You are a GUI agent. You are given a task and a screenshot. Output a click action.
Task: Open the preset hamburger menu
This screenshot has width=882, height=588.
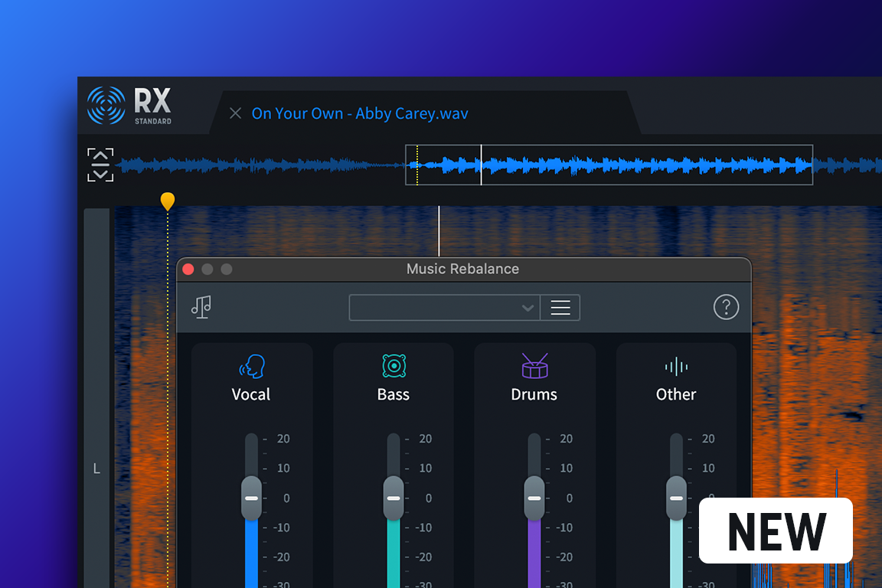[560, 308]
